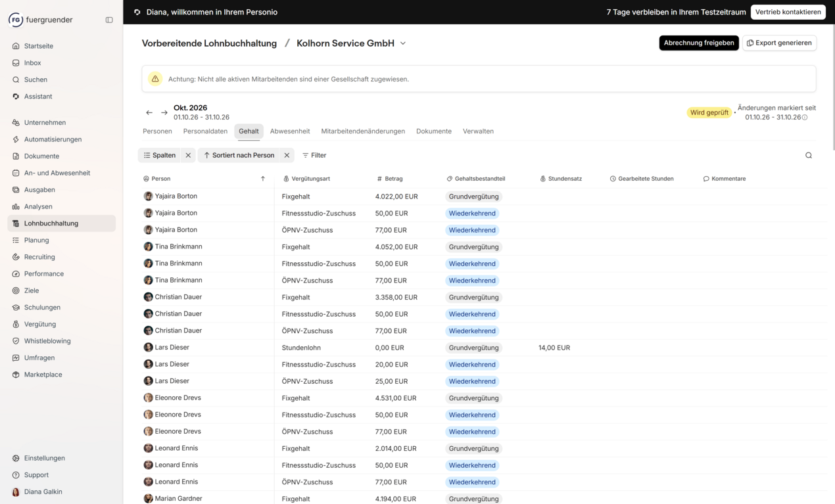Click the Analysen chart icon
835x504 pixels.
pyautogui.click(x=16, y=206)
